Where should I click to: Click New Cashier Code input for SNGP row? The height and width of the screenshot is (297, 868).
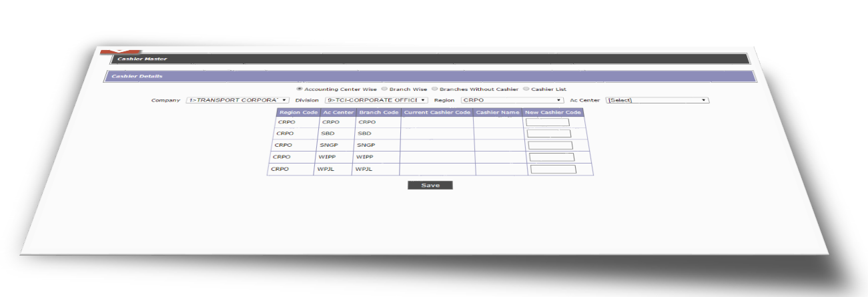coord(550,145)
